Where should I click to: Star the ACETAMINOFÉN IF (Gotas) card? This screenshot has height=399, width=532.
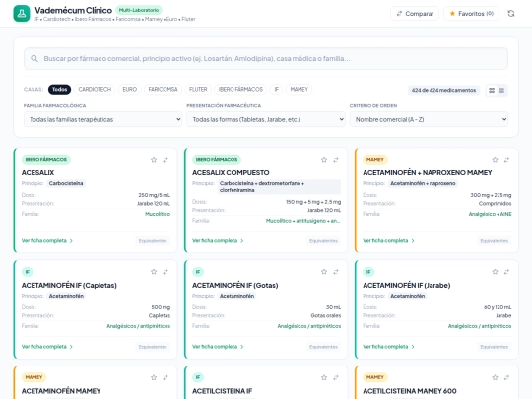point(324,272)
